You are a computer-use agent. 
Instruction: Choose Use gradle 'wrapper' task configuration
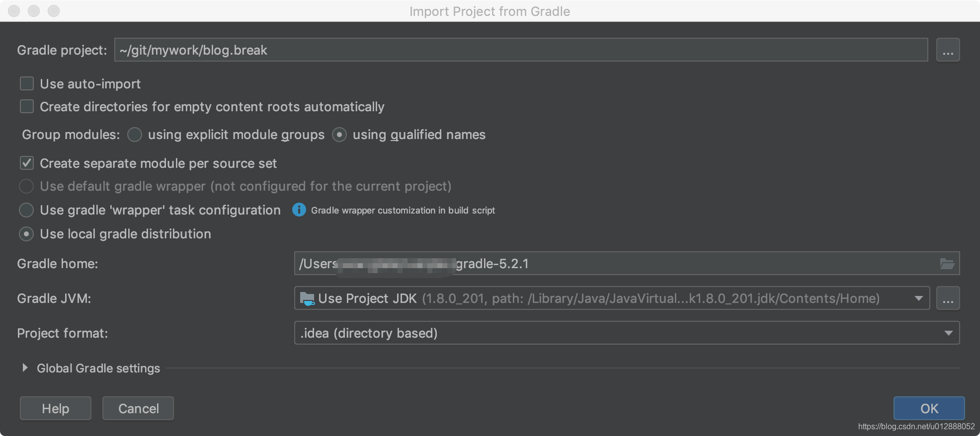click(26, 210)
